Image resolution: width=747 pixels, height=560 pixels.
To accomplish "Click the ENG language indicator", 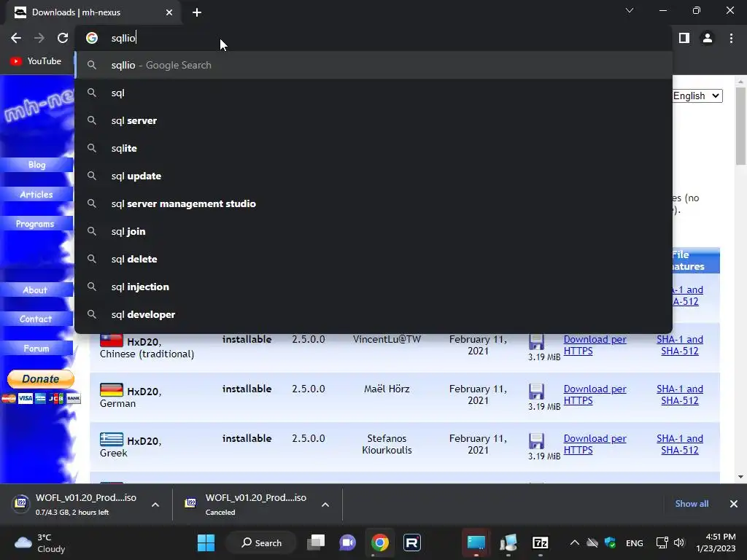I will [x=634, y=542].
